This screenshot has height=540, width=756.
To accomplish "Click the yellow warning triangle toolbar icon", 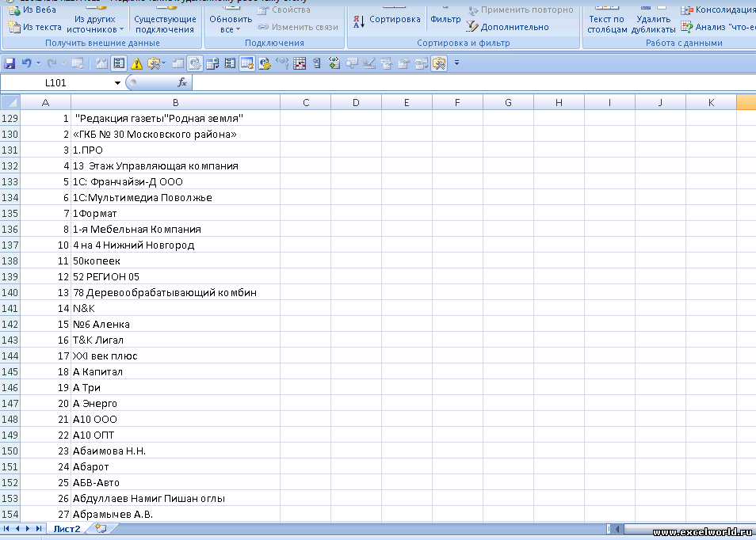I will click(x=136, y=63).
